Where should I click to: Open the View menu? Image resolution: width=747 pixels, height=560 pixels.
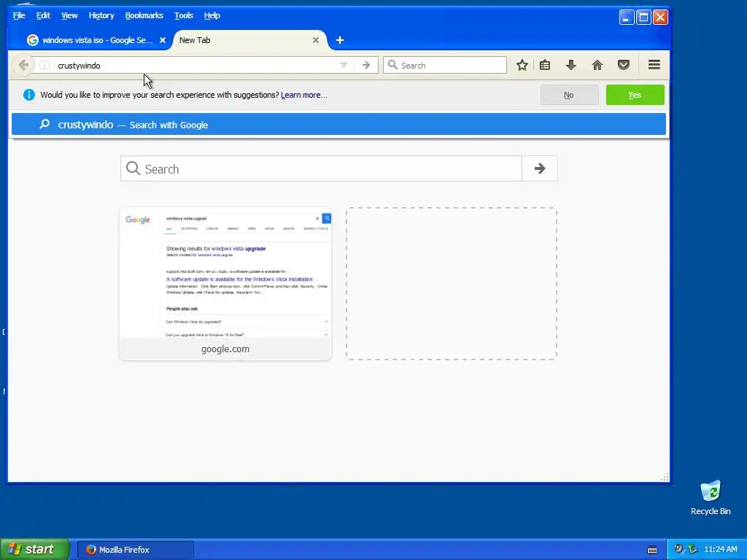[69, 15]
